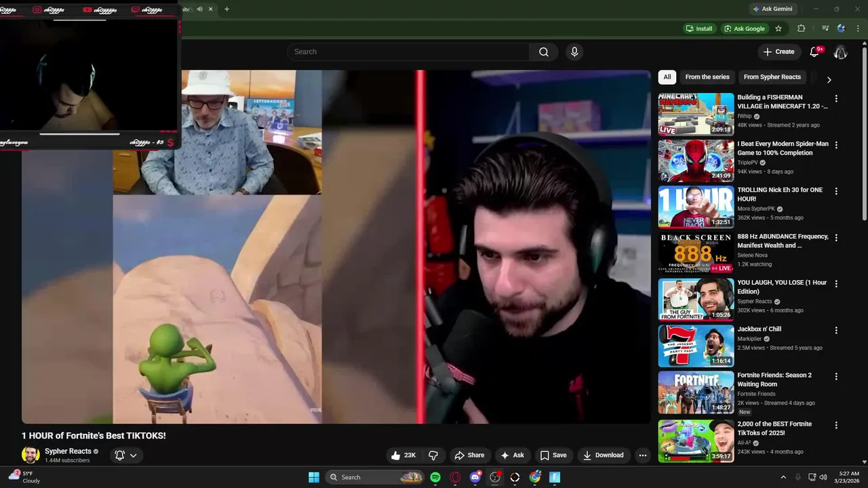868x488 pixels.
Task: Click the Windows taskbar search box
Action: click(x=375, y=477)
